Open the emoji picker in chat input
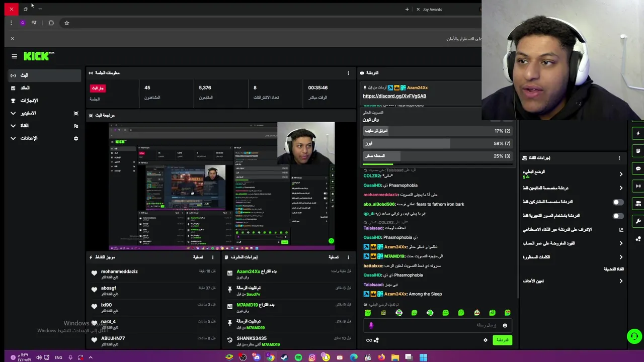Viewport: 644px width, 362px height. pyautogui.click(x=505, y=325)
